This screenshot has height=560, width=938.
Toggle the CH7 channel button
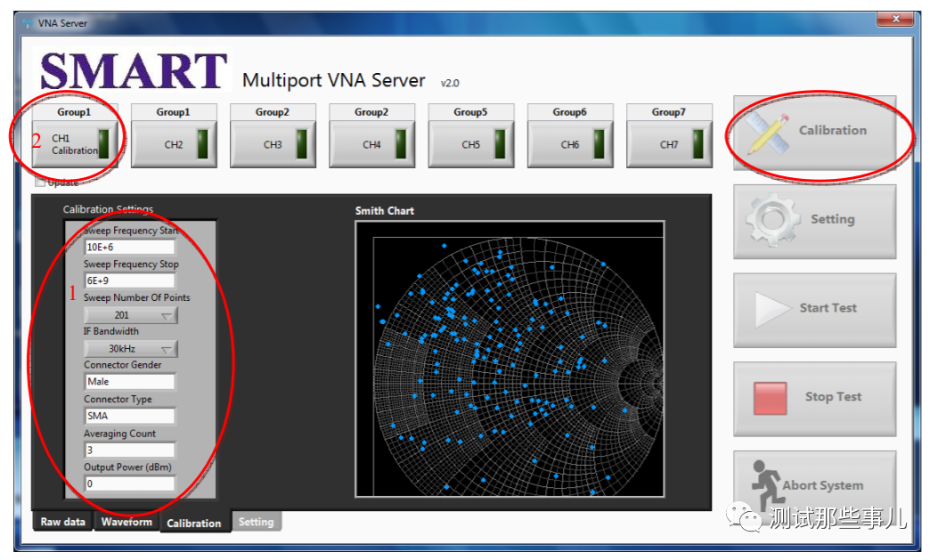tap(669, 144)
